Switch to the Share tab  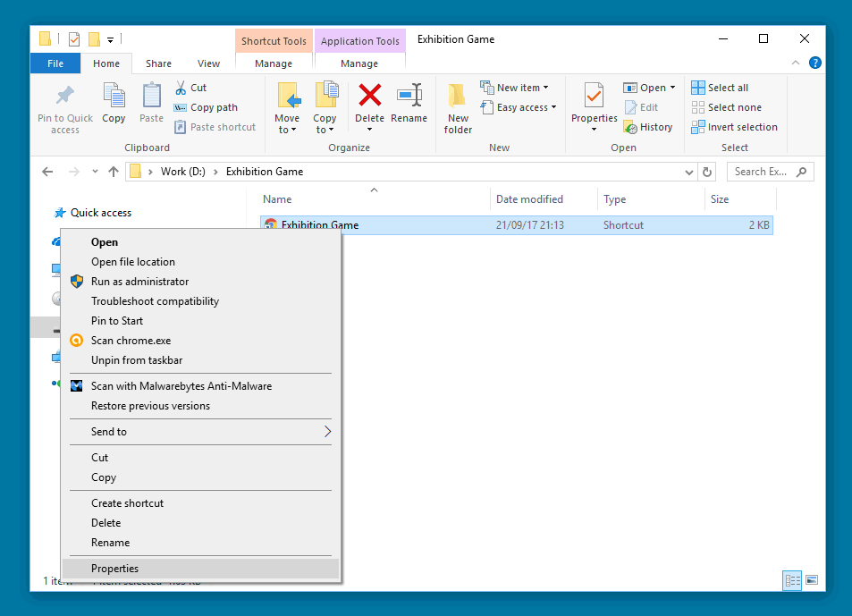158,63
